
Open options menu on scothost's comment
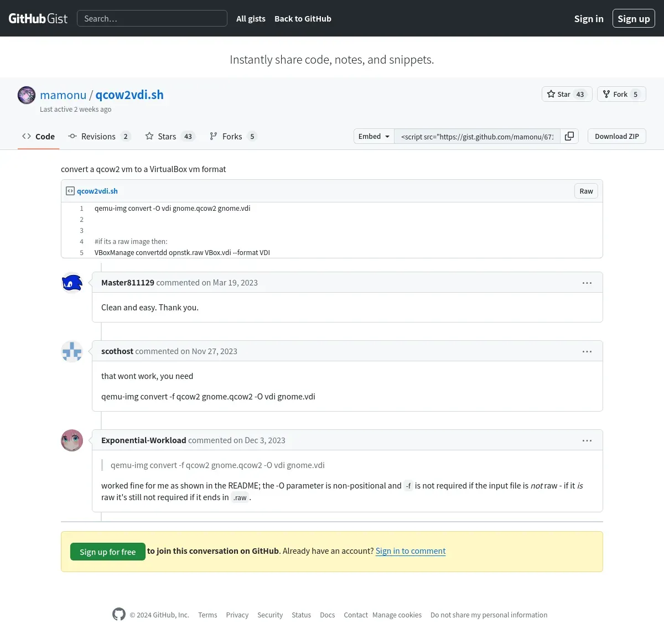tap(587, 351)
